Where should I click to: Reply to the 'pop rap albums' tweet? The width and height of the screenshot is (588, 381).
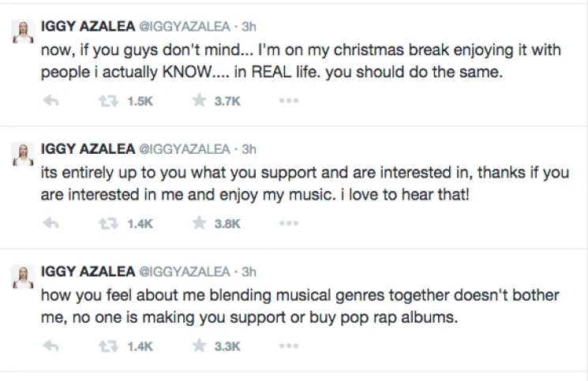(x=51, y=346)
